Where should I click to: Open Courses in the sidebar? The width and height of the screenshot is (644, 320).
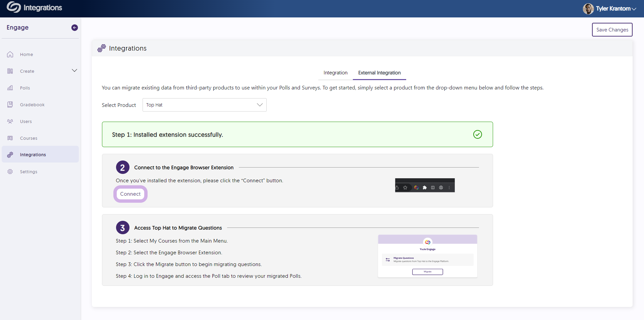pos(40,138)
